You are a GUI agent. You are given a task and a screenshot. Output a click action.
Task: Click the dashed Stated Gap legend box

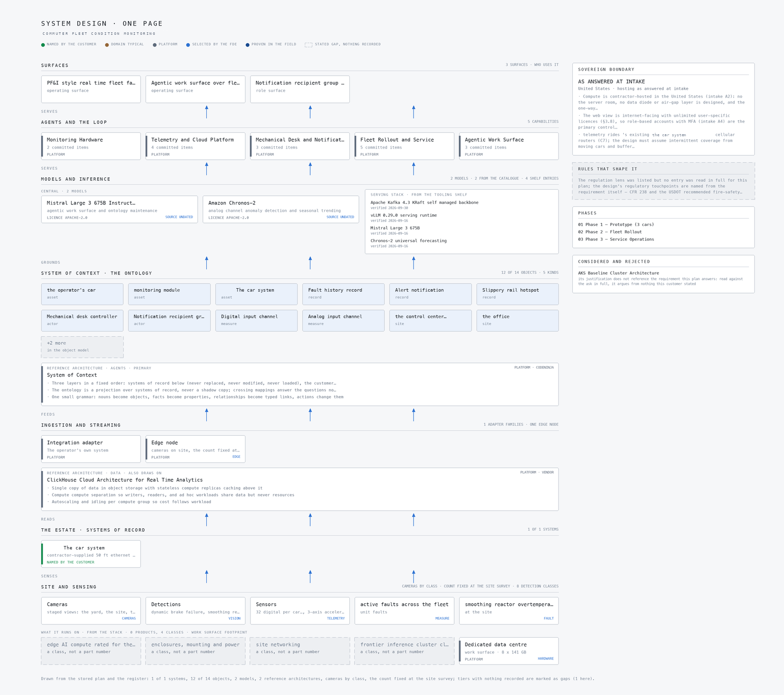tap(308, 45)
